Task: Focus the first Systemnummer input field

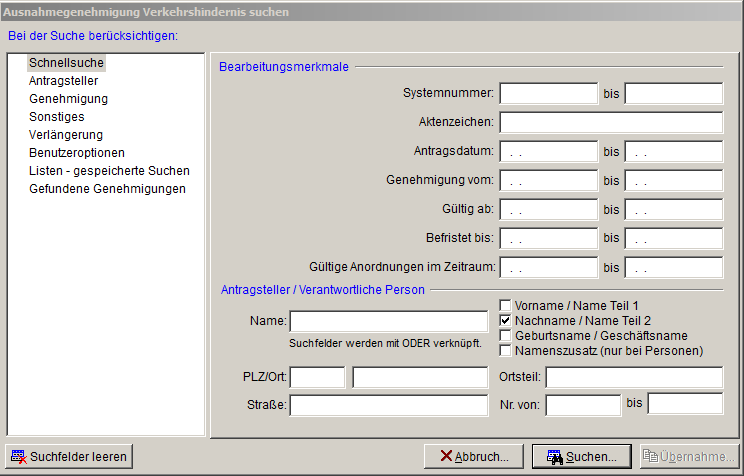Action: (x=548, y=94)
